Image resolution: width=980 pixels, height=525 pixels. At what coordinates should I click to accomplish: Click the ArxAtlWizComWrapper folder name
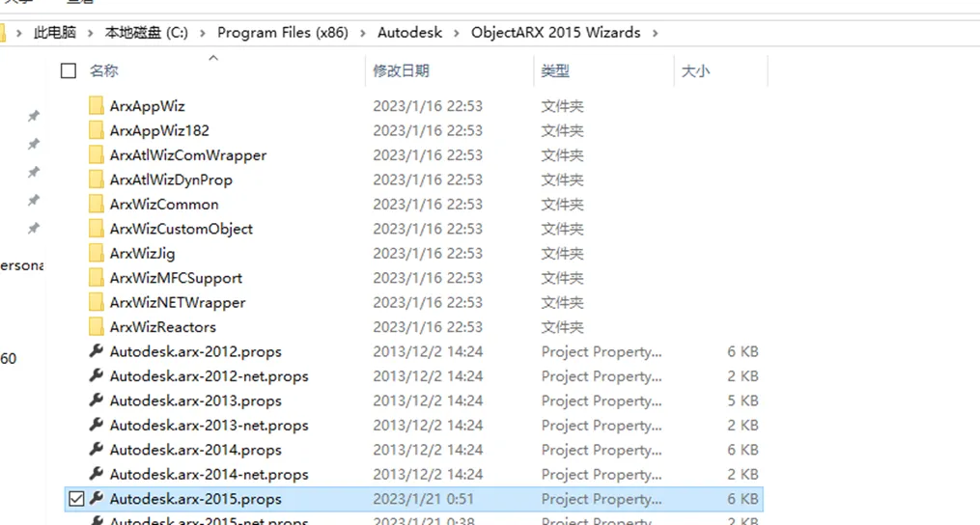click(x=188, y=155)
